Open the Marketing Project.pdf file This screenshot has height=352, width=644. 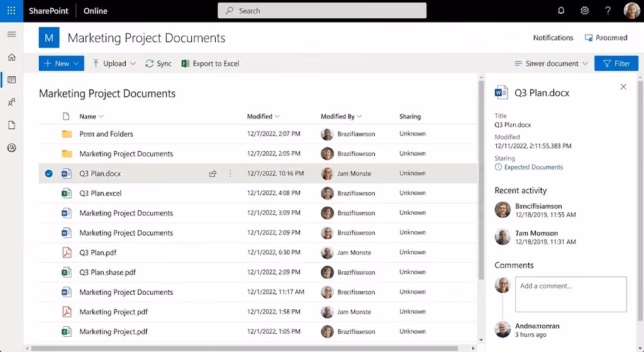113,331
